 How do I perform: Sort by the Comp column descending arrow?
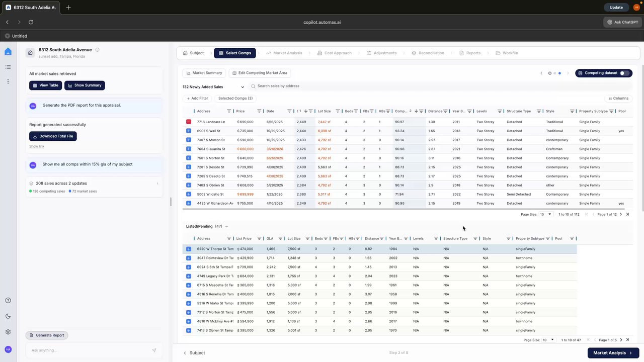click(x=416, y=111)
